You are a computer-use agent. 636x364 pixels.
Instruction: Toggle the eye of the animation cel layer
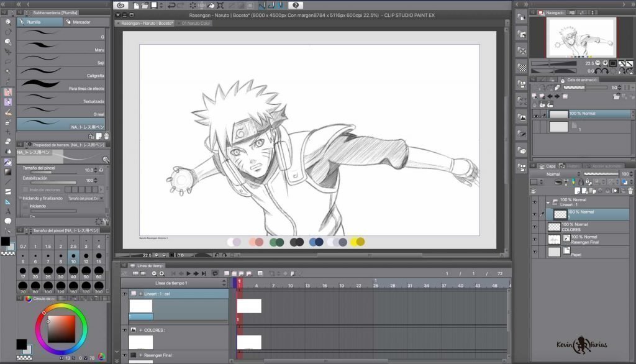point(536,116)
